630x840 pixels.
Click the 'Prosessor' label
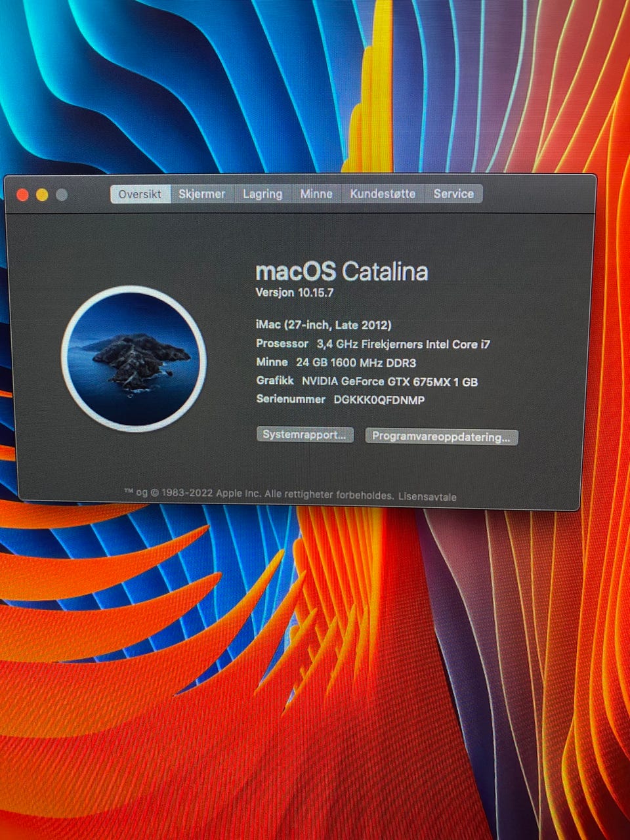point(282,343)
